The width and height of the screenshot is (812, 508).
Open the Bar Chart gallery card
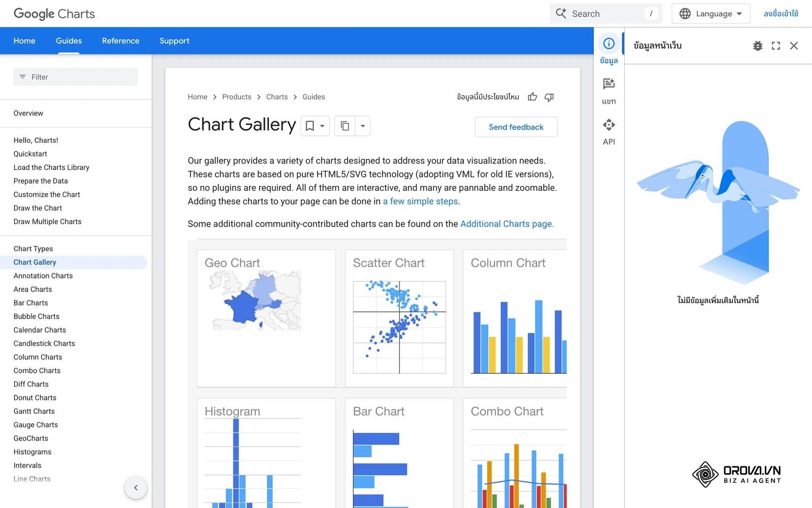399,453
